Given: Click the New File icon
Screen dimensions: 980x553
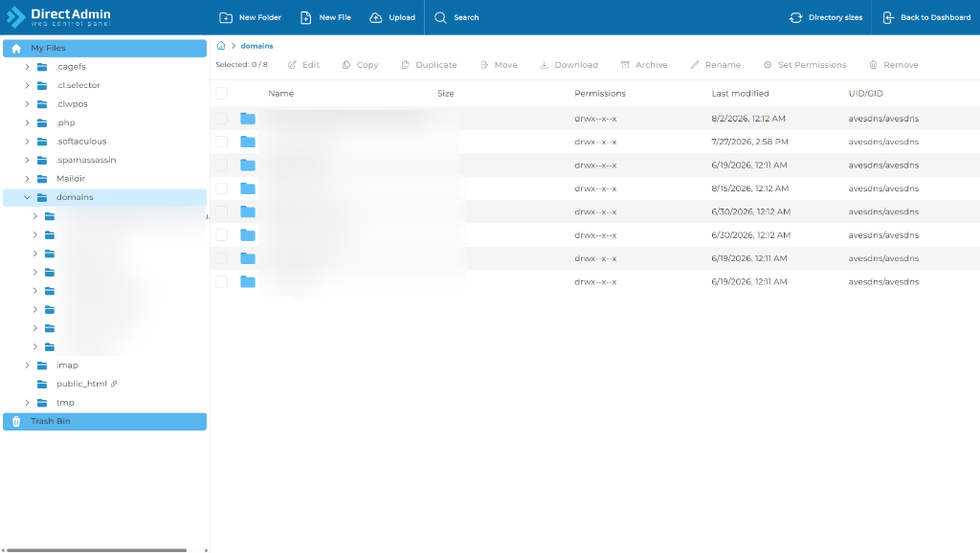Looking at the screenshot, I should point(305,17).
